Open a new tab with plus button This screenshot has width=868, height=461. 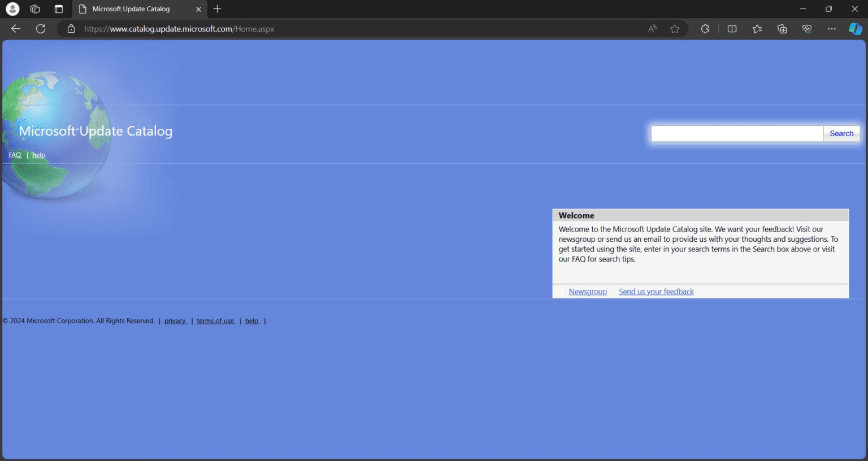(218, 9)
